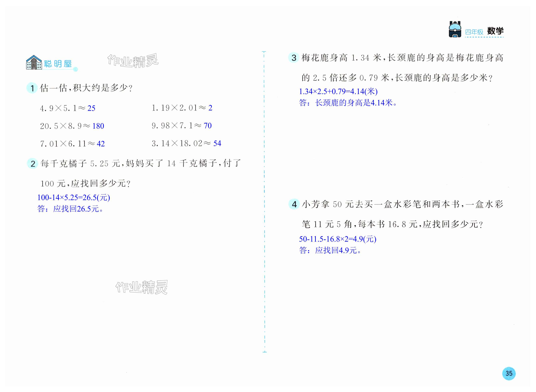Click the equation 50-11.5-16.8×2=4.9(元)
This screenshot has width=536, height=392.
338,239
